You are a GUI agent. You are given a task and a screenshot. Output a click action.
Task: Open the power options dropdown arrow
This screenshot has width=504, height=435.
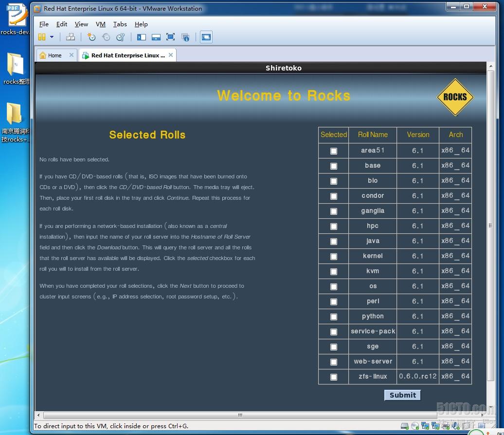click(52, 37)
